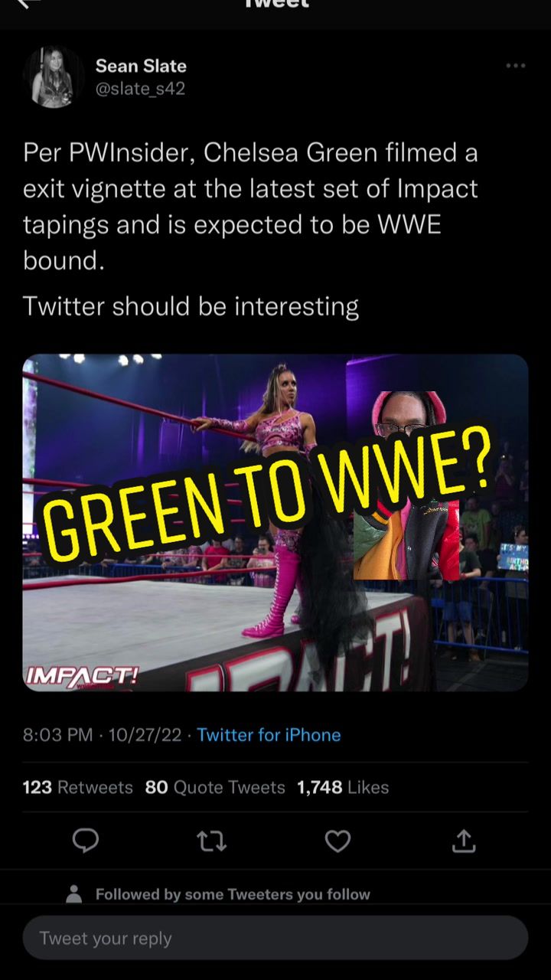
Task: Tap the person icon beside Followed by
Action: (x=74, y=893)
